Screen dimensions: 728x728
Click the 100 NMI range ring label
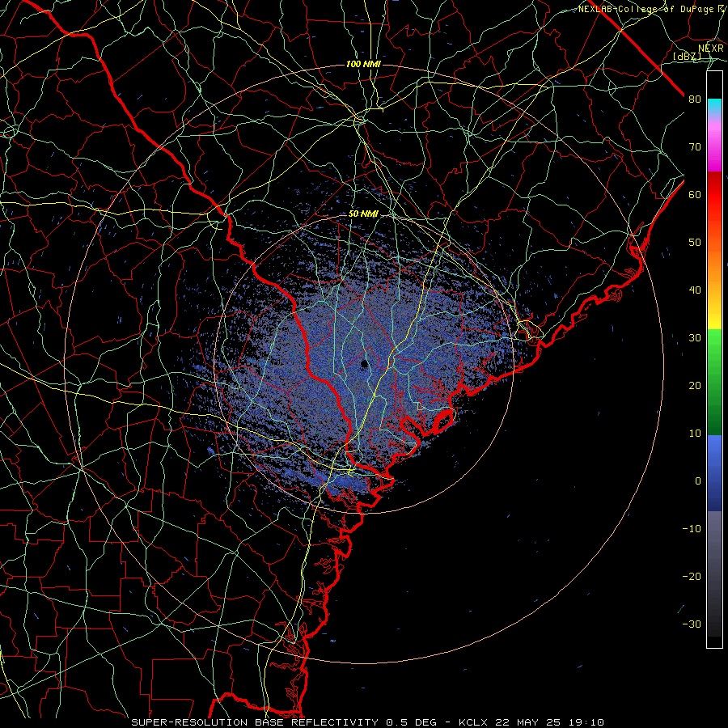tap(363, 64)
